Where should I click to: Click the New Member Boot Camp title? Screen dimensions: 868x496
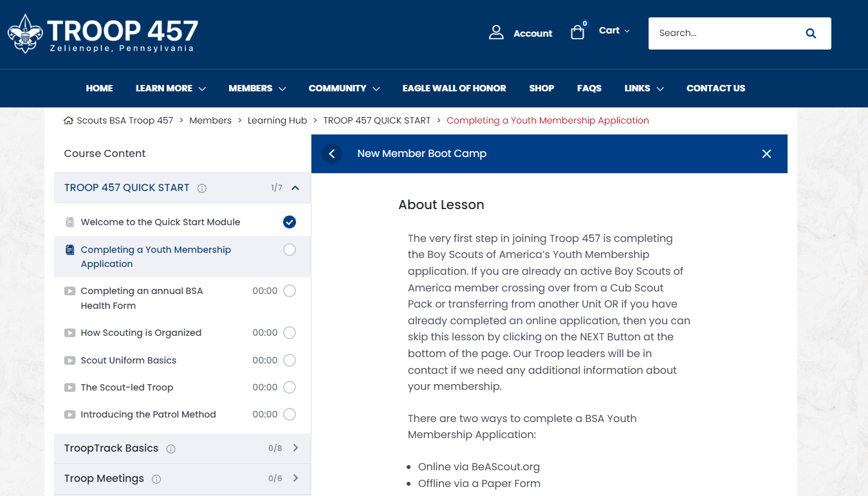point(422,154)
